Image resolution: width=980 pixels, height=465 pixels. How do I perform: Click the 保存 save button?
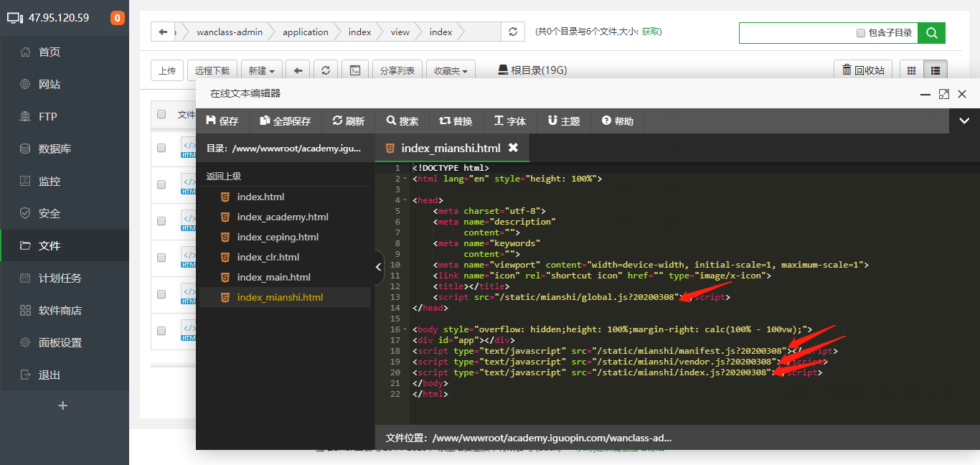(222, 121)
